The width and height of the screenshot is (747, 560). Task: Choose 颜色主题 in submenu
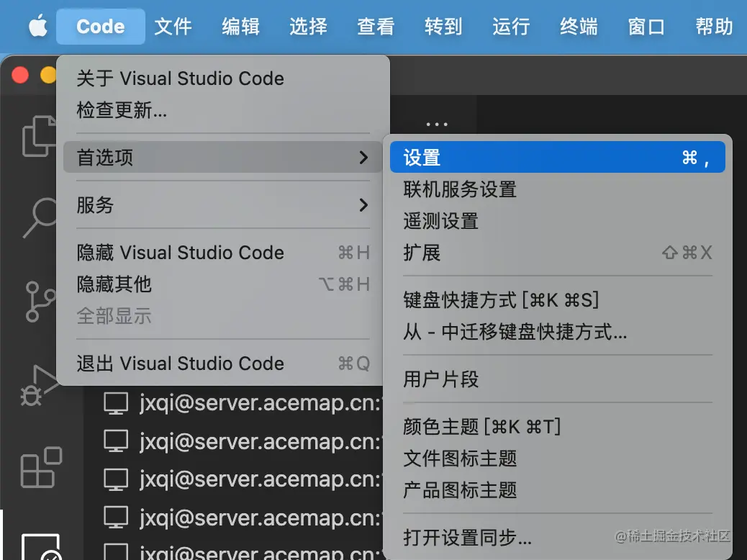pos(558,427)
